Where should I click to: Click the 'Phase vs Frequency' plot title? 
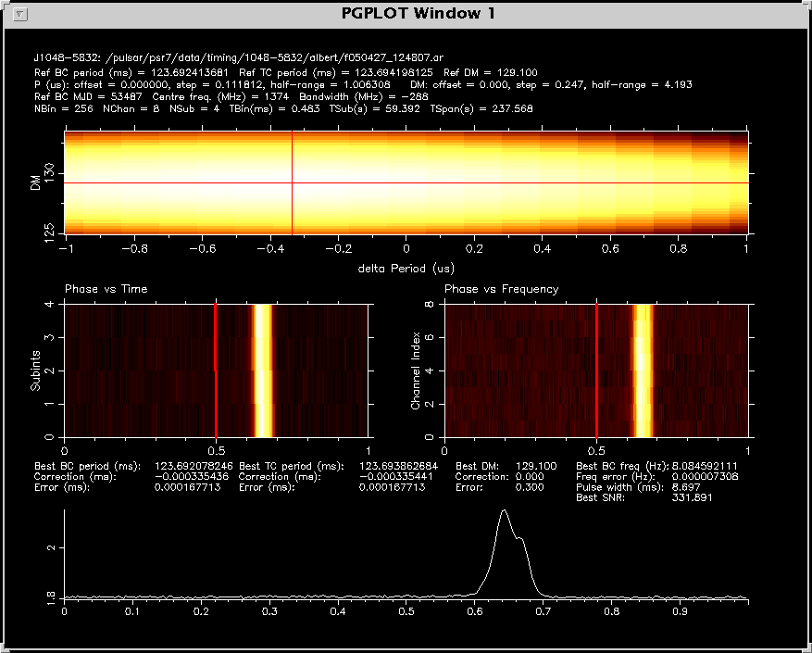[501, 289]
